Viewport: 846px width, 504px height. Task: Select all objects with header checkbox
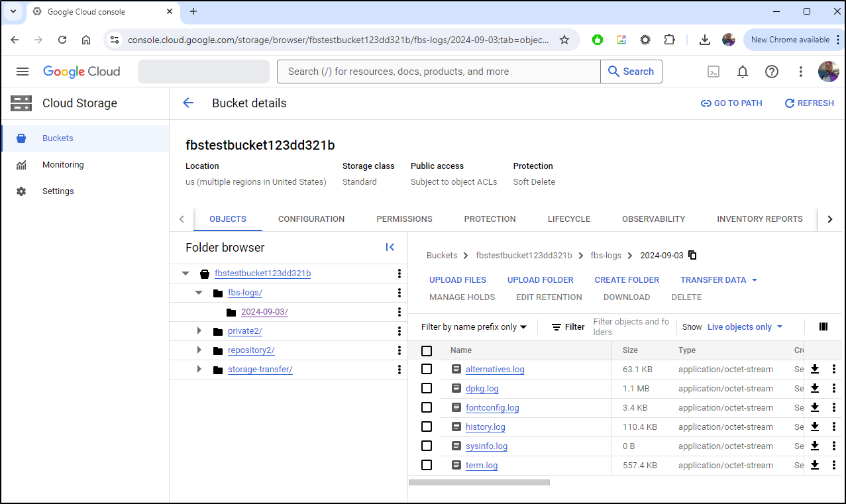click(x=427, y=350)
